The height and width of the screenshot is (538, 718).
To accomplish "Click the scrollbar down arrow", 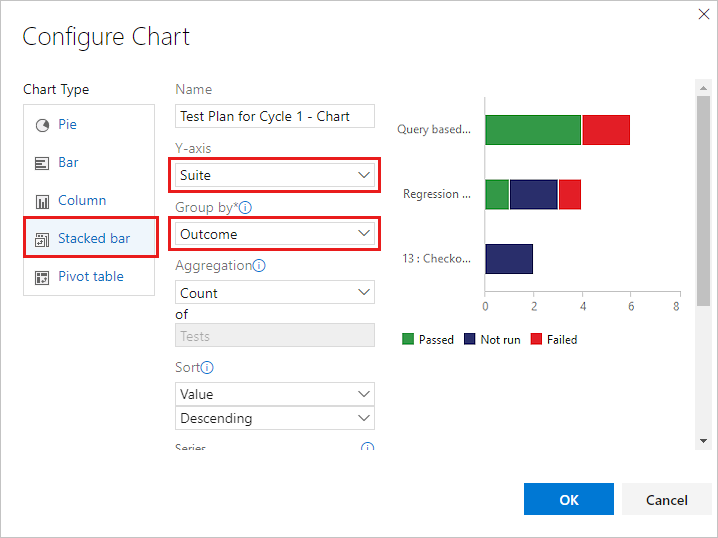I will coord(703,440).
